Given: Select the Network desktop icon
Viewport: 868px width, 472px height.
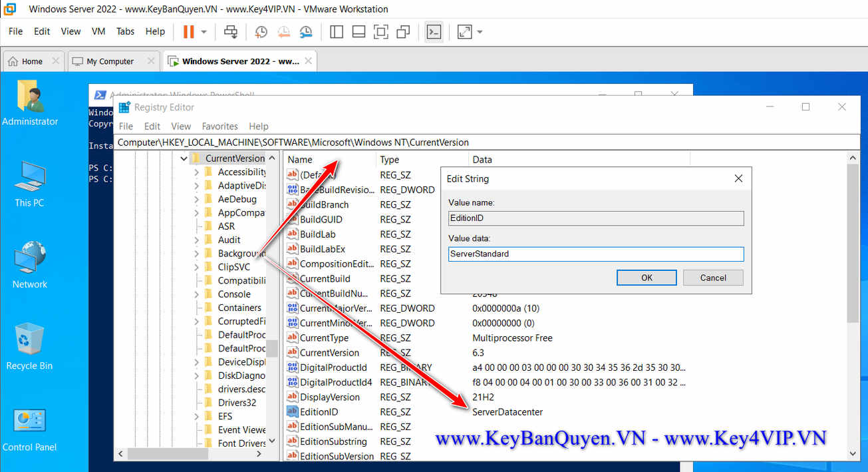Looking at the screenshot, I should pyautogui.click(x=30, y=266).
